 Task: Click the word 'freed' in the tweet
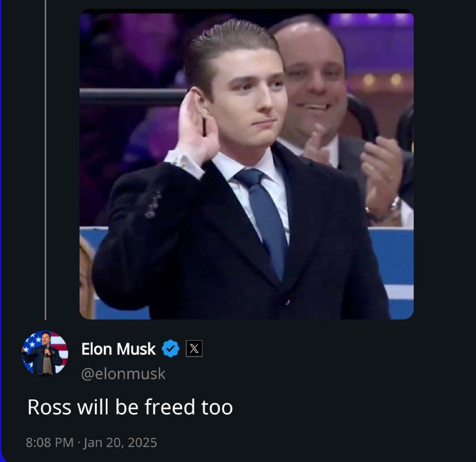[x=170, y=407]
